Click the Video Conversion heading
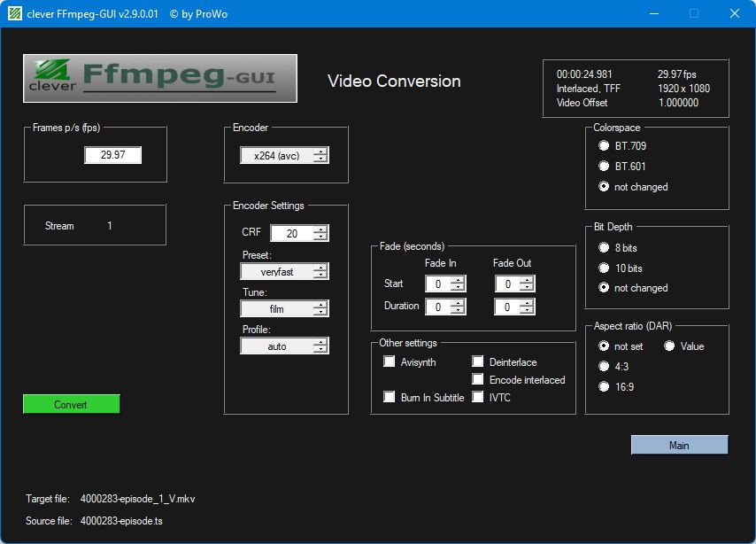 395,82
